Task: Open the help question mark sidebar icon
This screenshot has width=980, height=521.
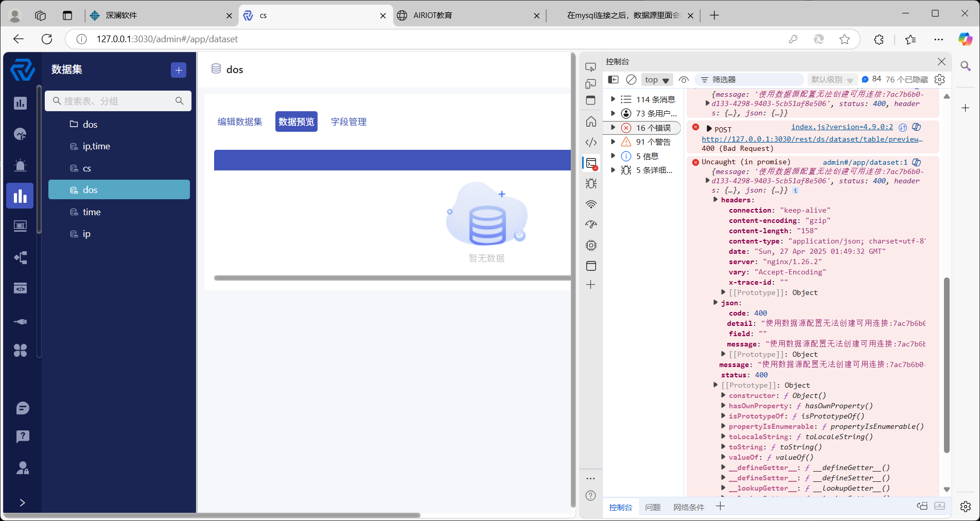Action: [22, 437]
